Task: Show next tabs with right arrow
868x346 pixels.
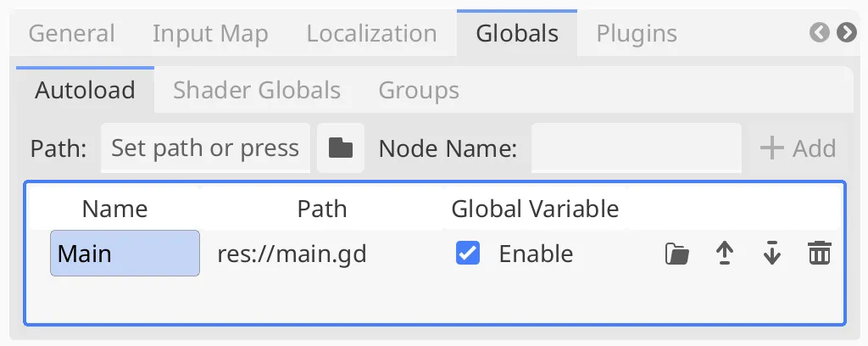Action: coord(847,33)
